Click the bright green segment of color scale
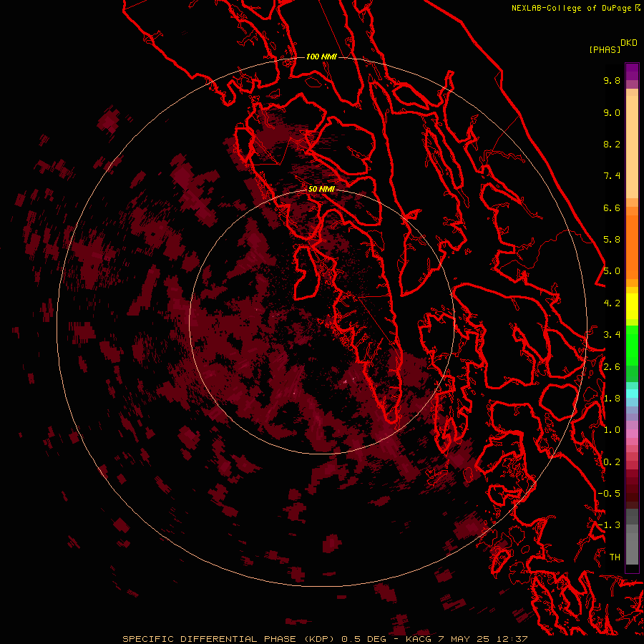This screenshot has width=644, height=644. 632,344
